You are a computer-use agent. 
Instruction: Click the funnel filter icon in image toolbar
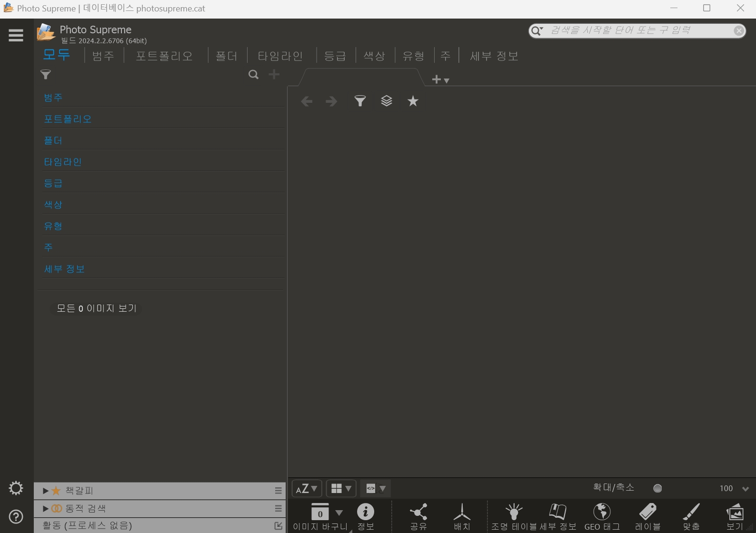[360, 101]
